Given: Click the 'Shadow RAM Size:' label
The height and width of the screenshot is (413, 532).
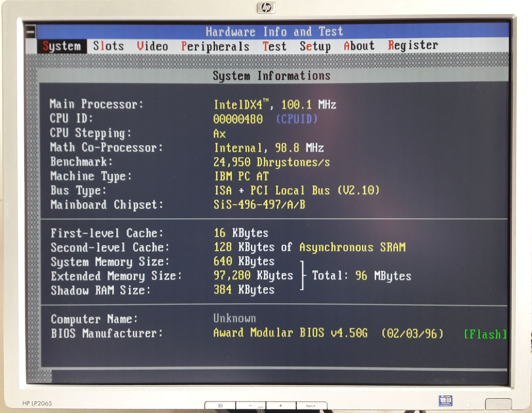Looking at the screenshot, I should (101, 290).
